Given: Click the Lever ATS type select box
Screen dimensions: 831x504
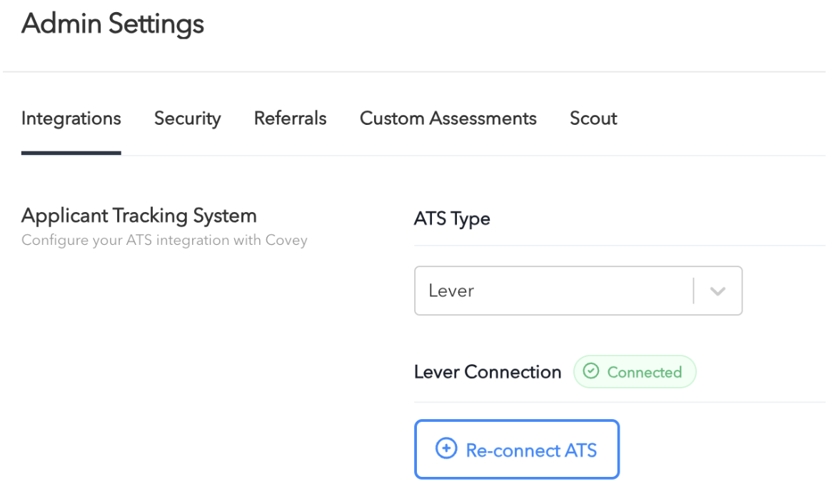Looking at the screenshot, I should point(578,291).
